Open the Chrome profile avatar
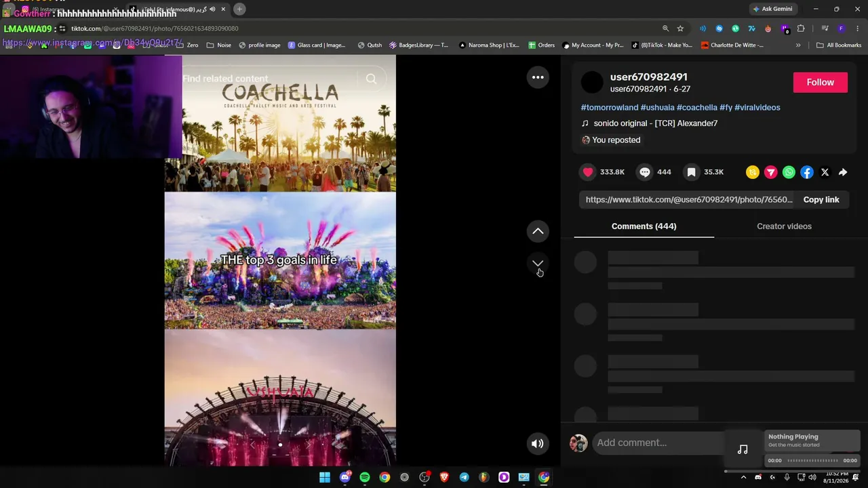Viewport: 868px width, 488px height. coord(842,28)
